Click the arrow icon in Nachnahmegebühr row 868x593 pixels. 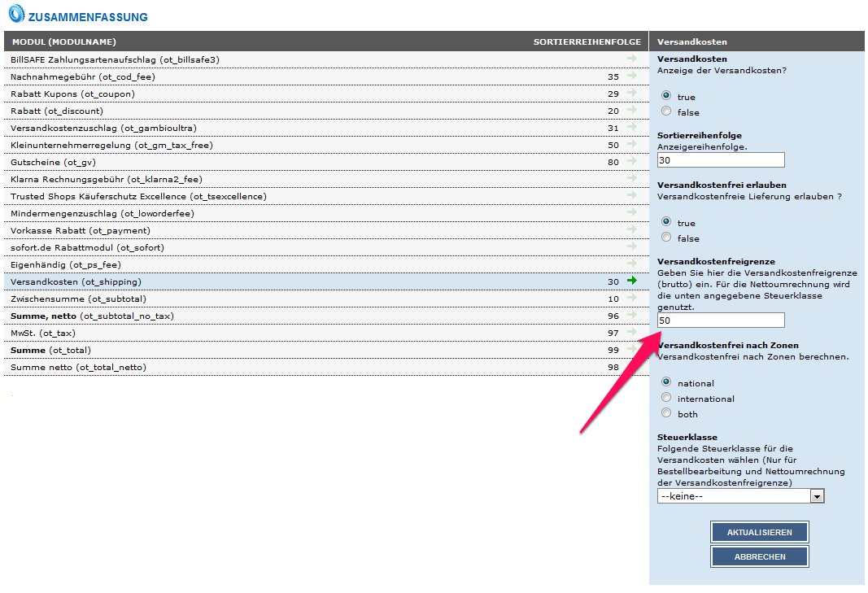point(632,76)
